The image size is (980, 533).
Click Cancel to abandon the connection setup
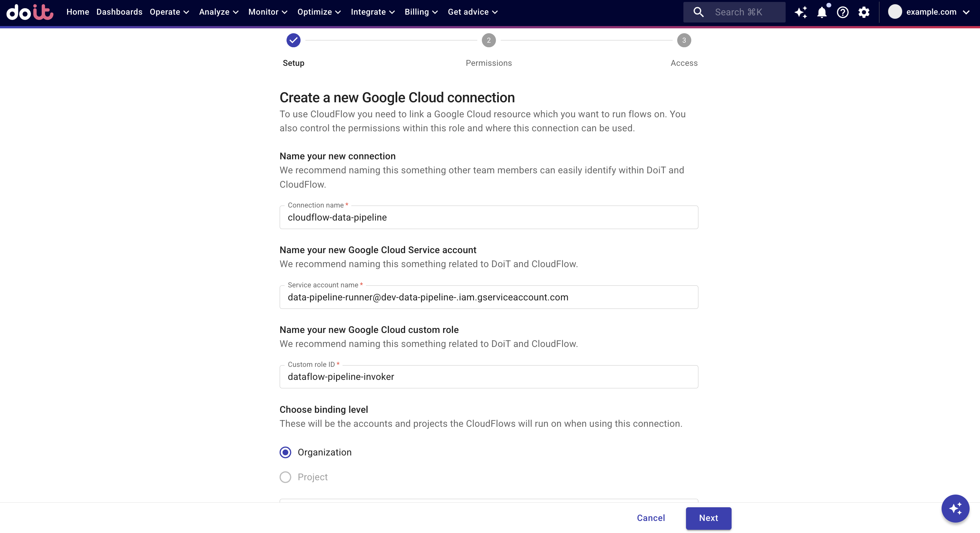pos(651,518)
